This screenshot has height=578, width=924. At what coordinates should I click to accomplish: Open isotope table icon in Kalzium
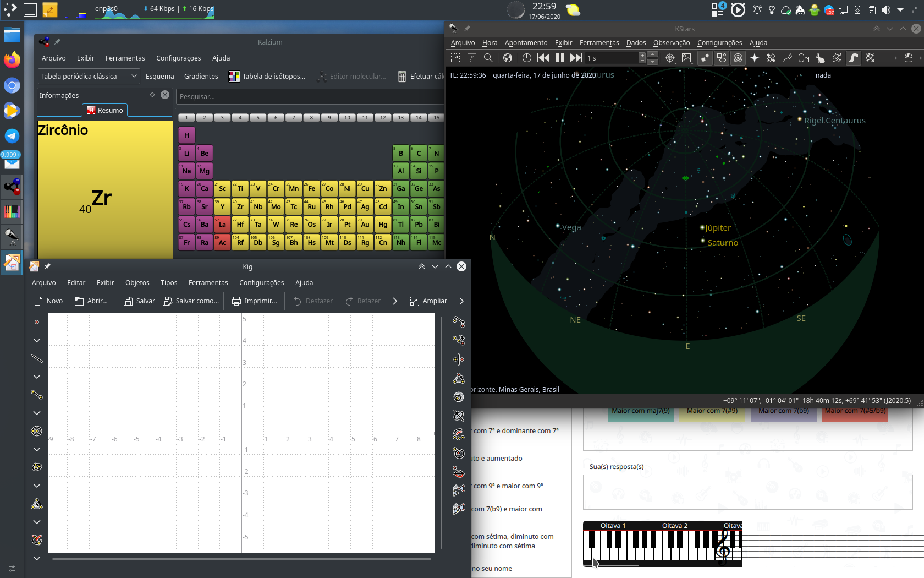tap(234, 77)
